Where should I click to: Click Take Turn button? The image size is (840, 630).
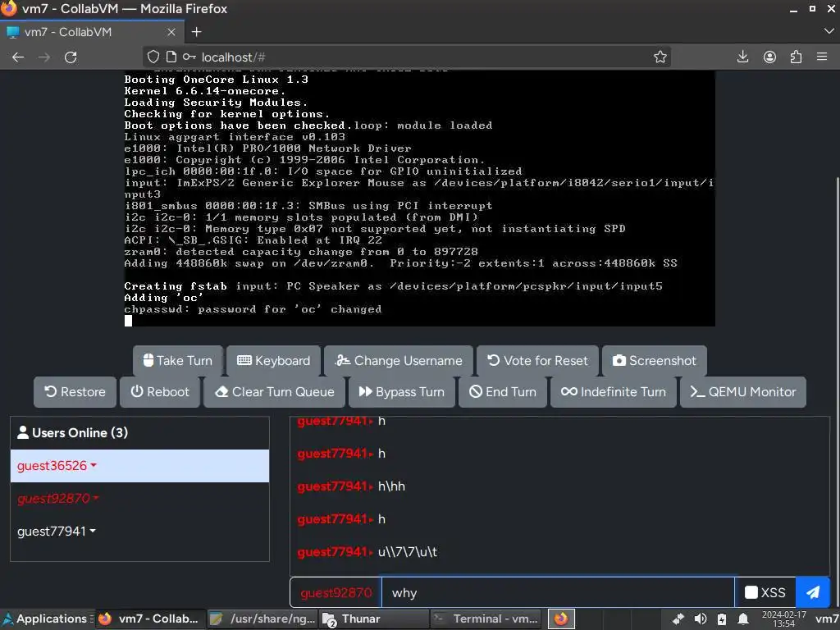178,361
